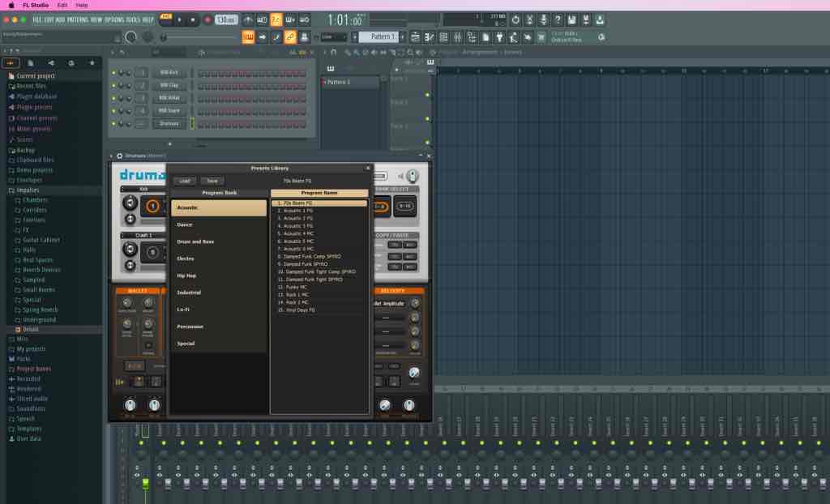Select the Percussion program bank
The width and height of the screenshot is (830, 504).
(219, 326)
